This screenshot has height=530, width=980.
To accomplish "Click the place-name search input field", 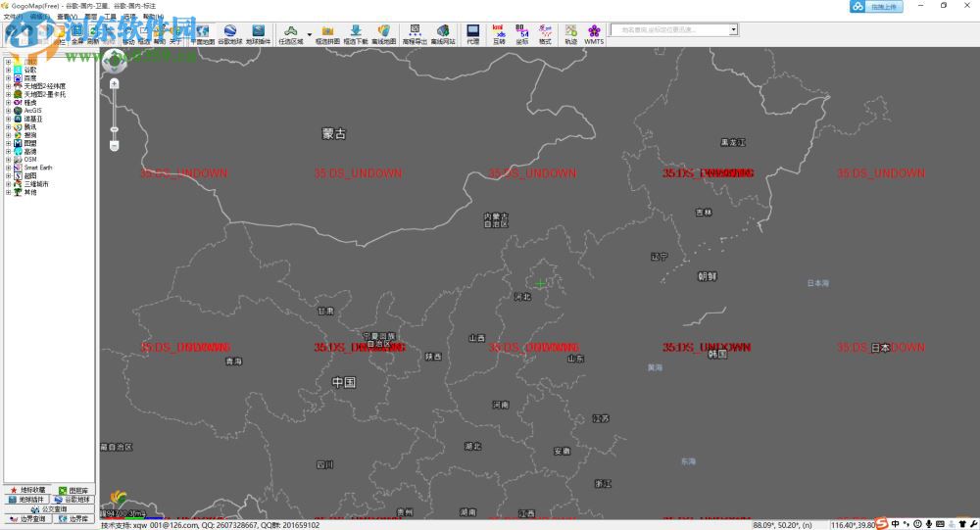I will (x=669, y=29).
